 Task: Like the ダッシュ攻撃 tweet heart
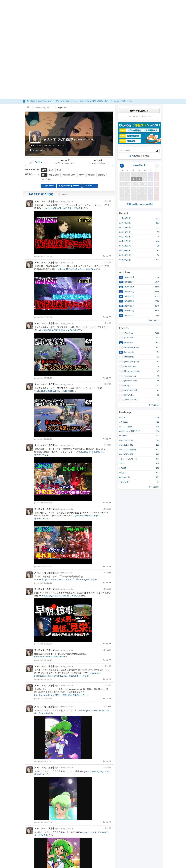pos(110,439)
